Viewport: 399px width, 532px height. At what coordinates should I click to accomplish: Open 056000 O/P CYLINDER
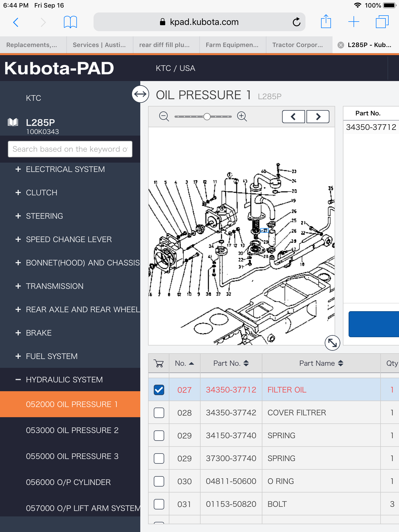[x=70, y=482]
